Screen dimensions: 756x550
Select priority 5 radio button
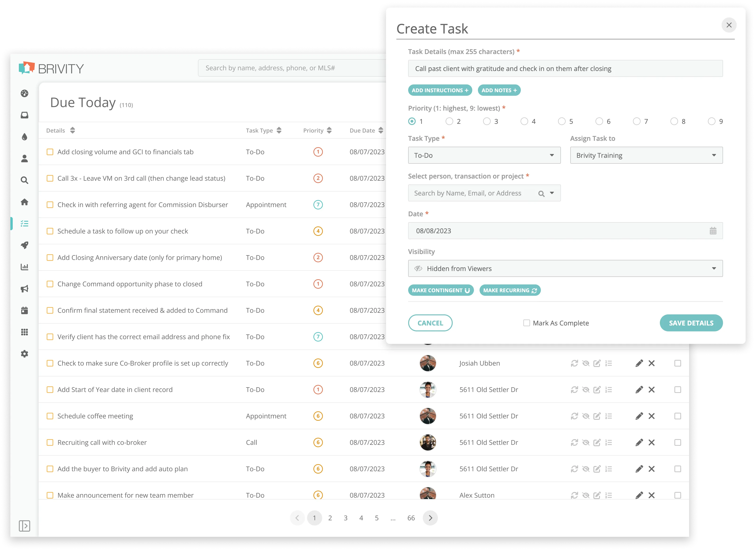pos(562,121)
